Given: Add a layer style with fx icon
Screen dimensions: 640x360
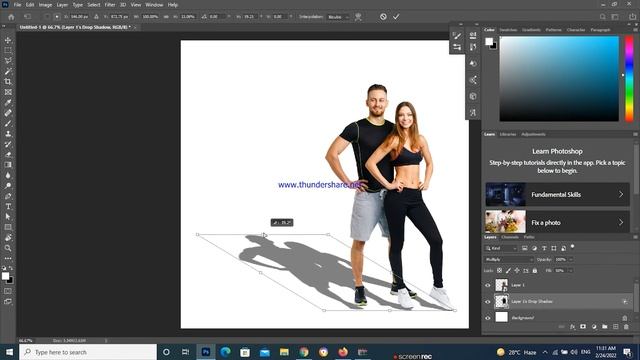Looking at the screenshot, I should 572,327.
